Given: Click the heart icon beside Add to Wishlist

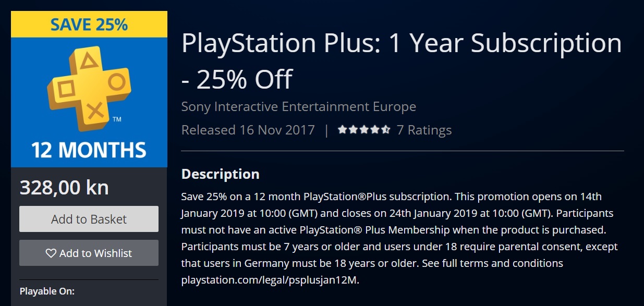Looking at the screenshot, I should pyautogui.click(x=51, y=253).
